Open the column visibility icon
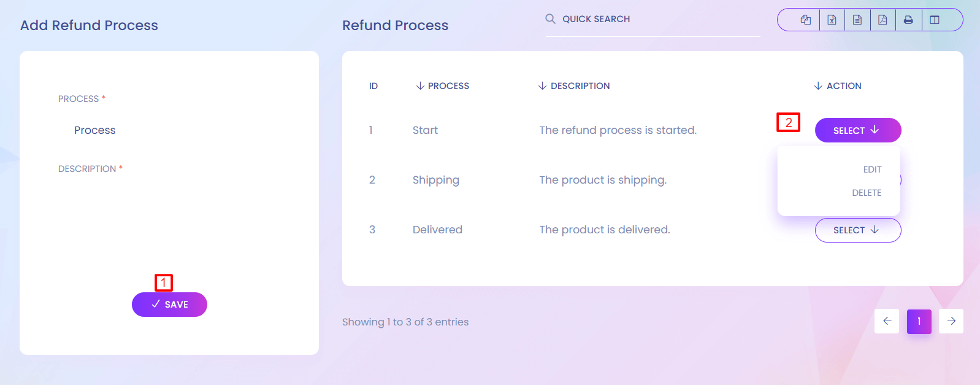This screenshot has height=385, width=980. [x=935, y=20]
